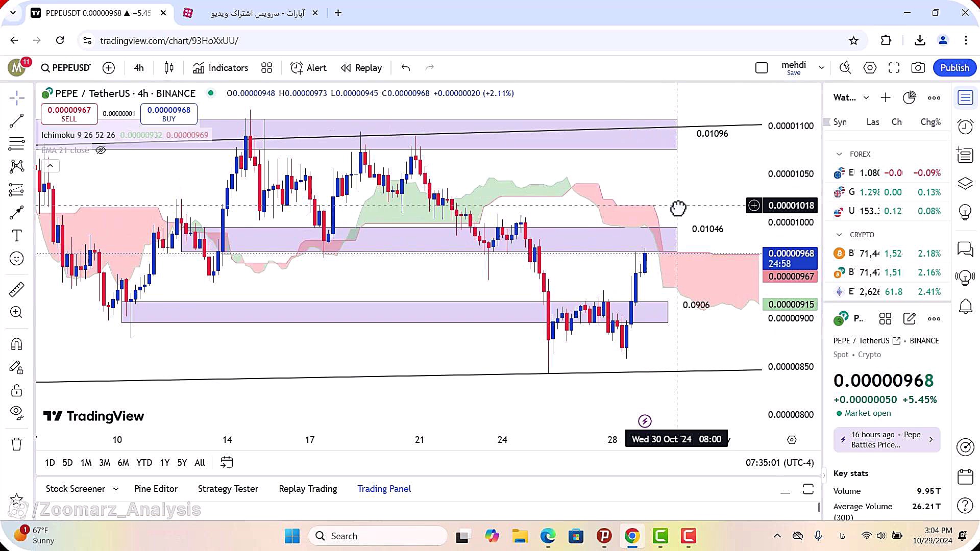Open the Strategy Tester tab
The width and height of the screenshot is (980, 551).
[228, 489]
